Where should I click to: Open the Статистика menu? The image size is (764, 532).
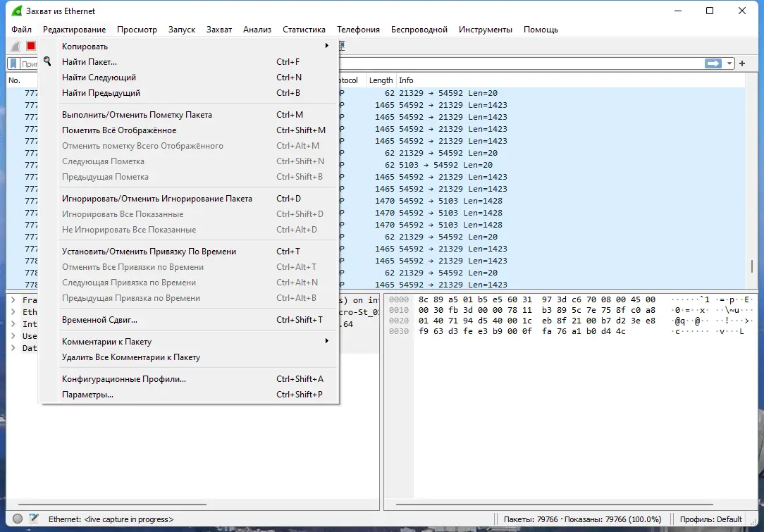pyautogui.click(x=304, y=30)
